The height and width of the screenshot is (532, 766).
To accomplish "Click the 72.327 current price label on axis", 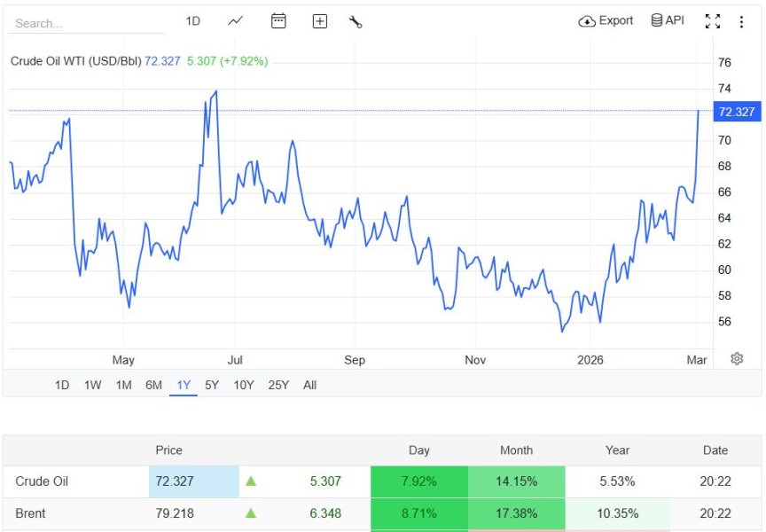I will click(x=736, y=112).
